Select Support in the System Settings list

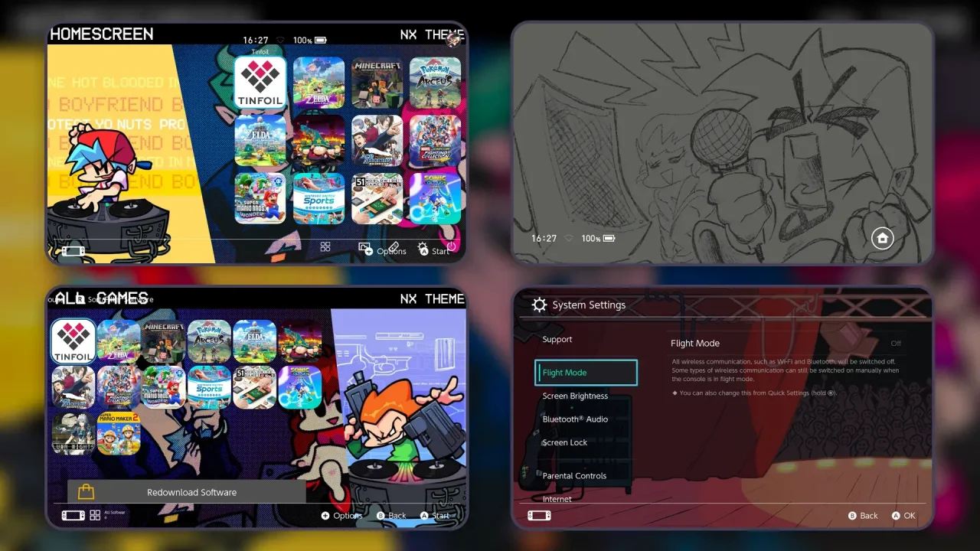point(557,340)
